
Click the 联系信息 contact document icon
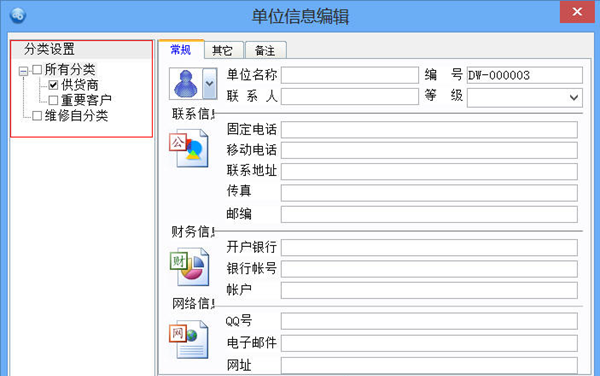tap(189, 148)
